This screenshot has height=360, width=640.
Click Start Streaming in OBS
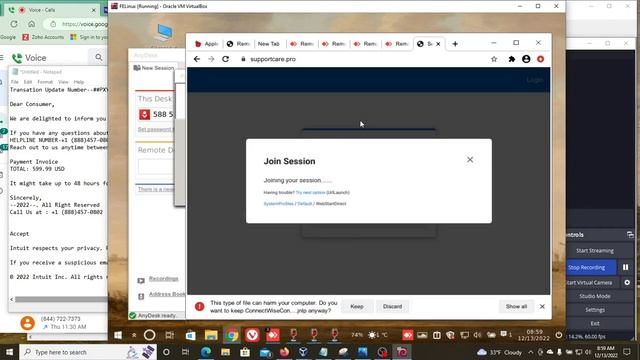pos(595,251)
